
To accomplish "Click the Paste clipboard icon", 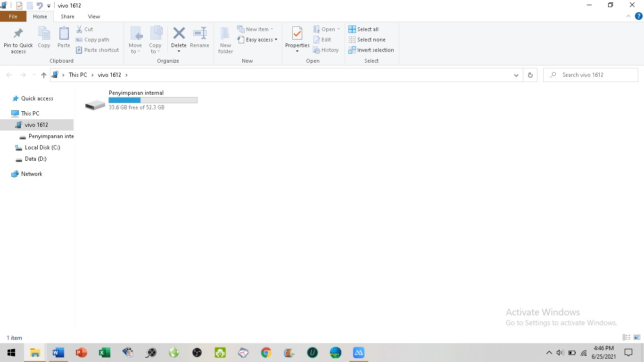I will point(64,34).
